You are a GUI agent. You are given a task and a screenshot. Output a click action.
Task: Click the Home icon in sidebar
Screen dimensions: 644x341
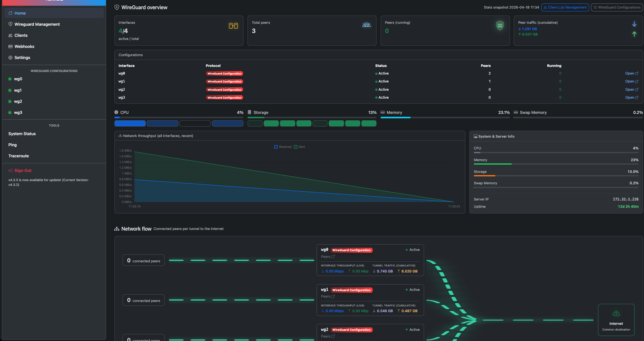coord(10,13)
